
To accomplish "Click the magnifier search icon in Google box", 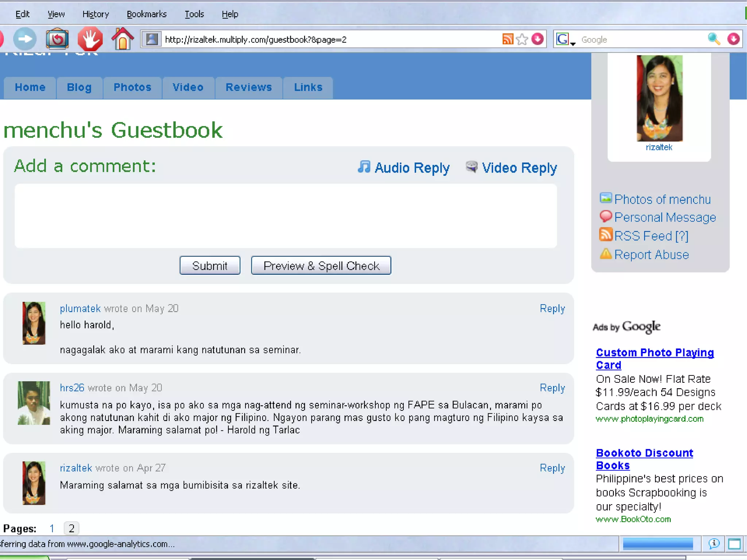I will point(714,39).
